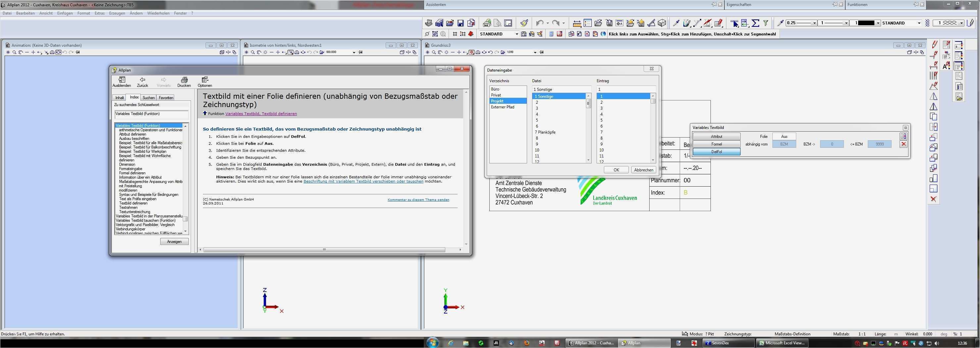
Task: Open the pen thickness 0.25 dropdown
Action: [x=814, y=23]
